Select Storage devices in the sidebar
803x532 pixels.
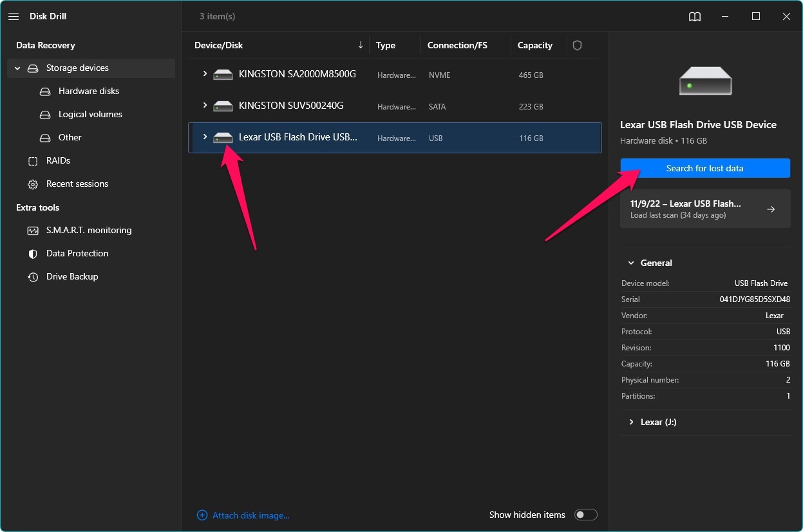pyautogui.click(x=91, y=68)
